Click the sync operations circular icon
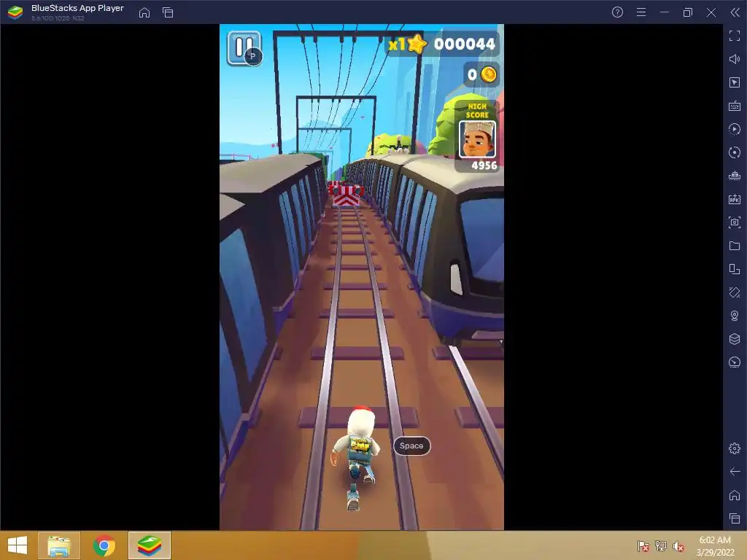 click(735, 152)
